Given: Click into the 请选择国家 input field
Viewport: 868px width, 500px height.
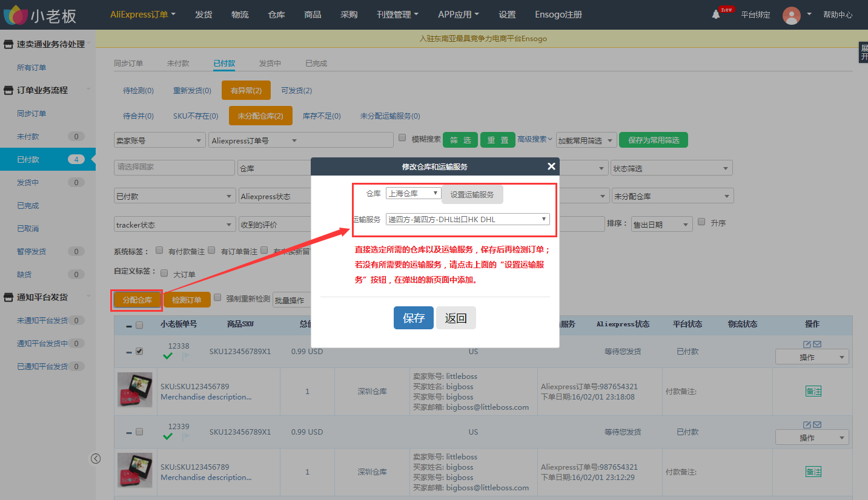Looking at the screenshot, I should [x=174, y=167].
